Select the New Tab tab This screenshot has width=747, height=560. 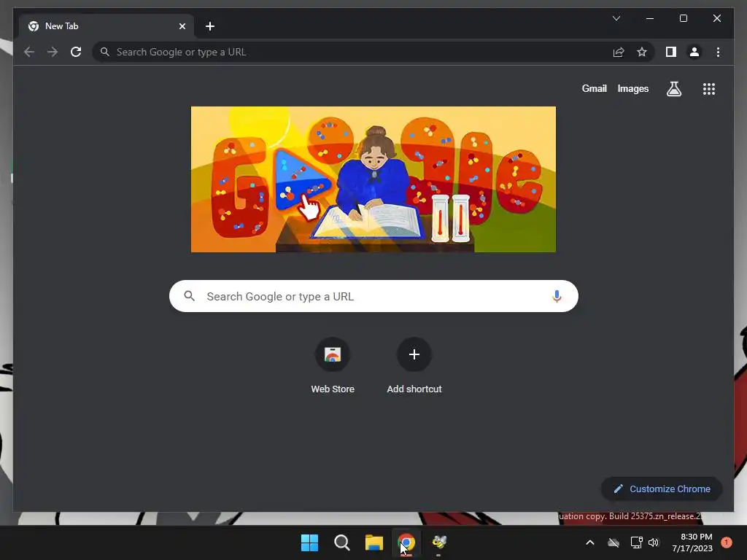107,26
